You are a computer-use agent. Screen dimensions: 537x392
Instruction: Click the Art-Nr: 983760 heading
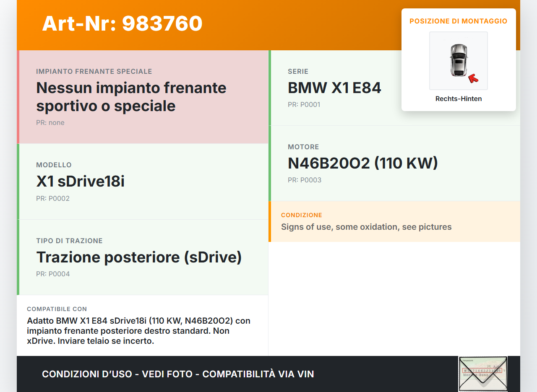point(122,23)
